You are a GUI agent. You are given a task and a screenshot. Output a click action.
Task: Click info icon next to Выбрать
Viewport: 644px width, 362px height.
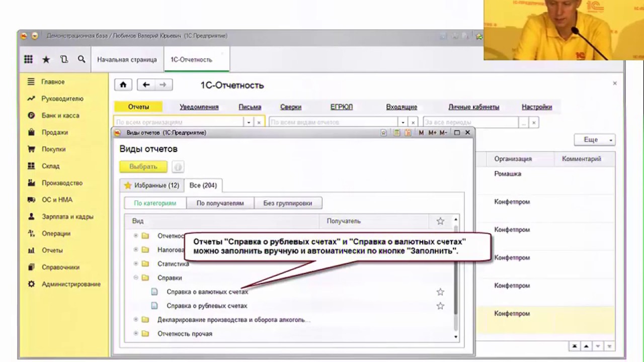pos(178,166)
